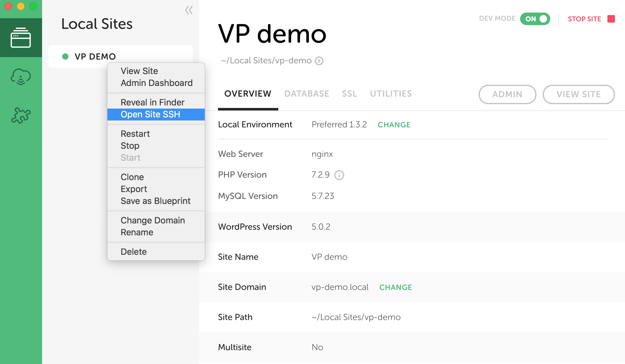Switch to the Database tab
Image resolution: width=625 pixels, height=364 pixels.
307,94
